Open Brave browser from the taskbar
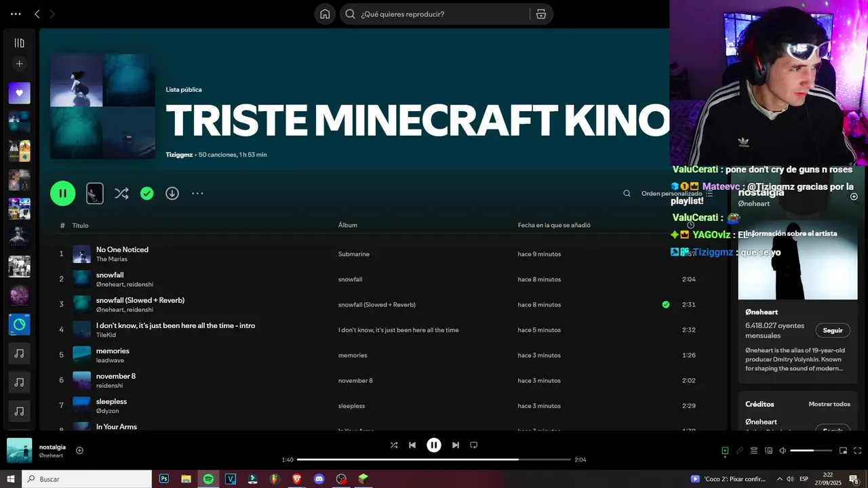The image size is (868, 488). (296, 479)
